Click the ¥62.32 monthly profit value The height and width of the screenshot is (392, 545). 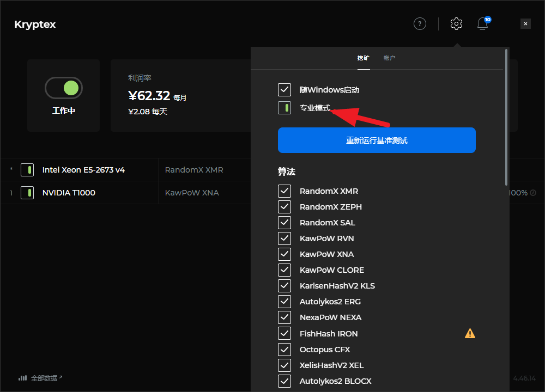coord(149,95)
